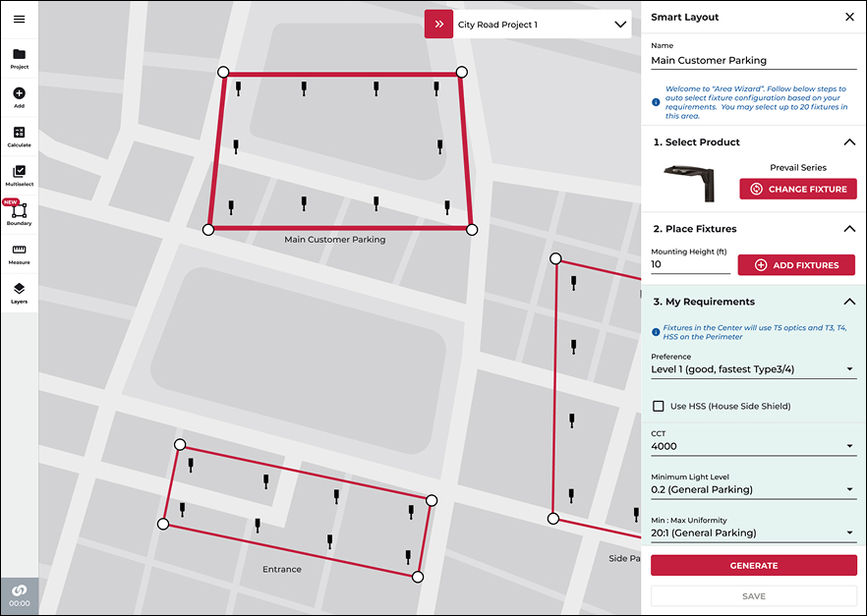Edit the Name field Main Customer Parking
This screenshot has width=867, height=616.
(754, 60)
